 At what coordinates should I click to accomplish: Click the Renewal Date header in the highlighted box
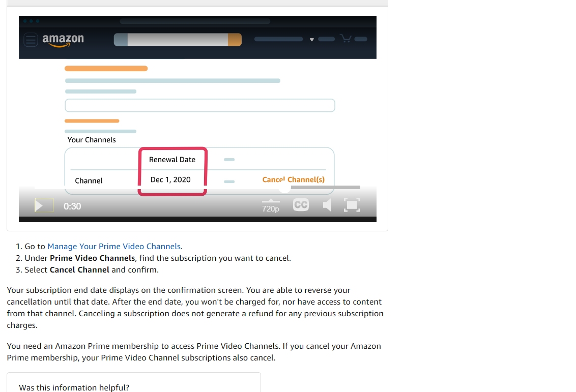click(172, 160)
